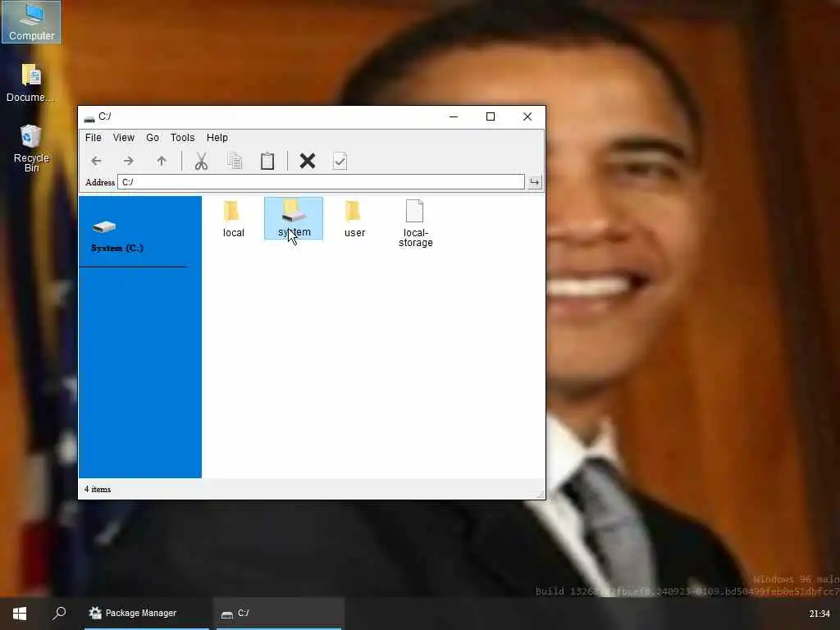Image resolution: width=840 pixels, height=630 pixels.
Task: Click the Computer desktop icon
Action: tap(31, 22)
